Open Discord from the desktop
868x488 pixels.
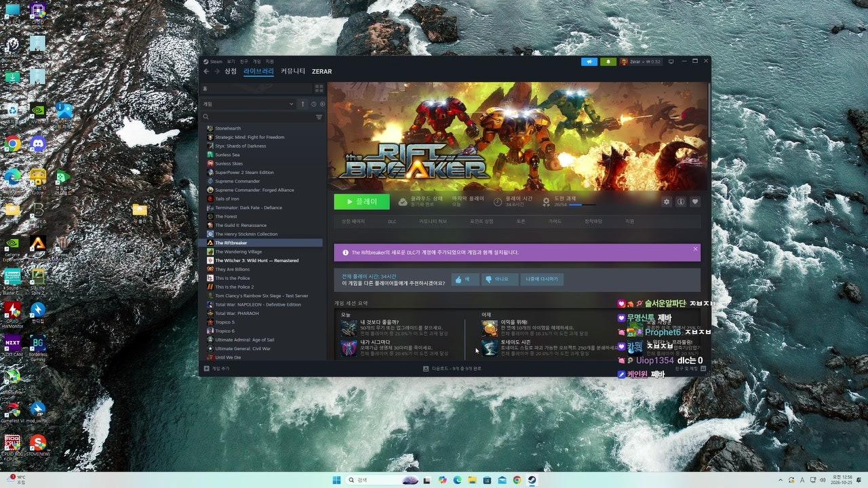(37, 144)
